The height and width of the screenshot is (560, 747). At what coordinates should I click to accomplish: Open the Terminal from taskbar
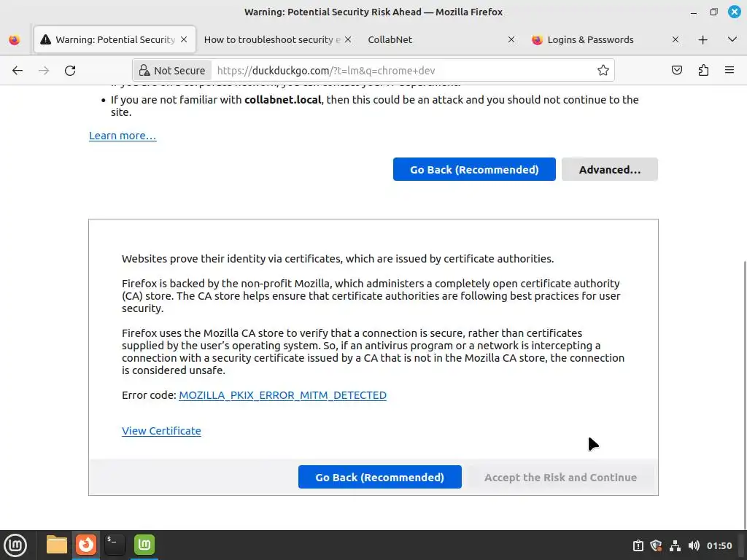click(x=115, y=545)
